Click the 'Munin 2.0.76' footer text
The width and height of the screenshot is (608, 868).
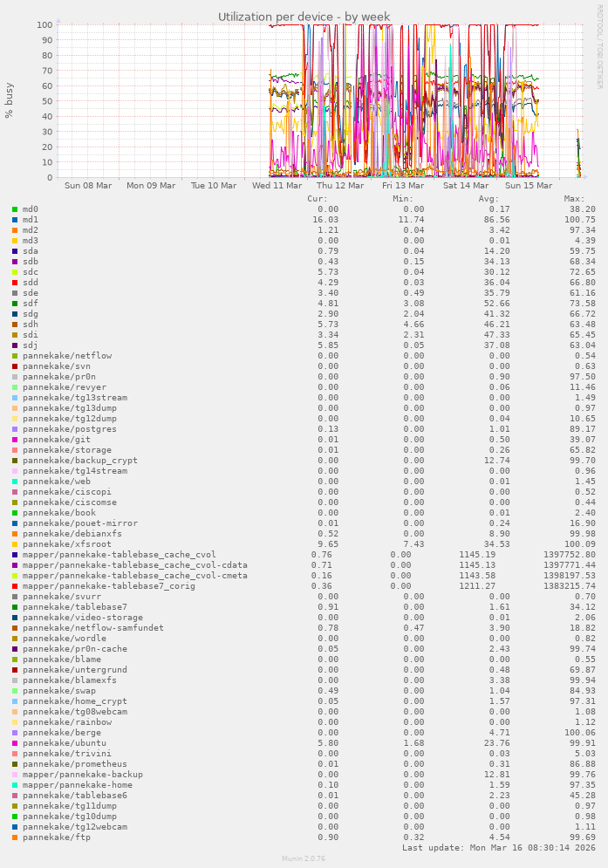point(304,858)
